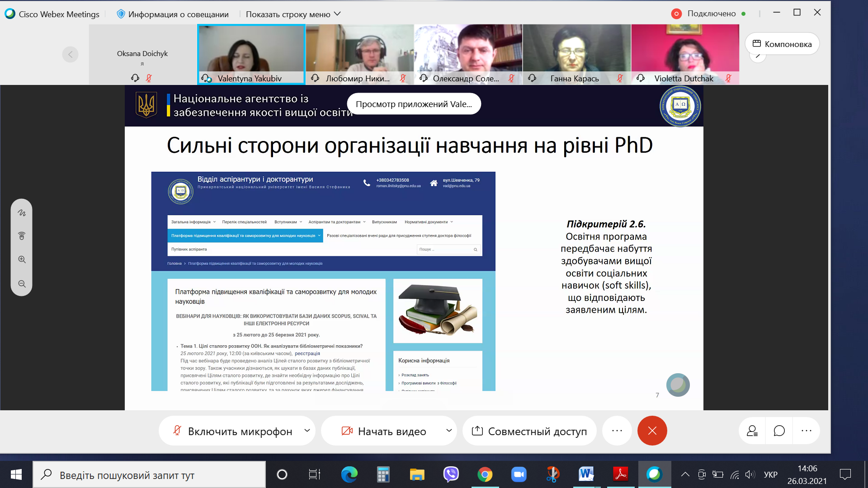End the meeting with red X button
This screenshot has height=488, width=868.
point(652,431)
